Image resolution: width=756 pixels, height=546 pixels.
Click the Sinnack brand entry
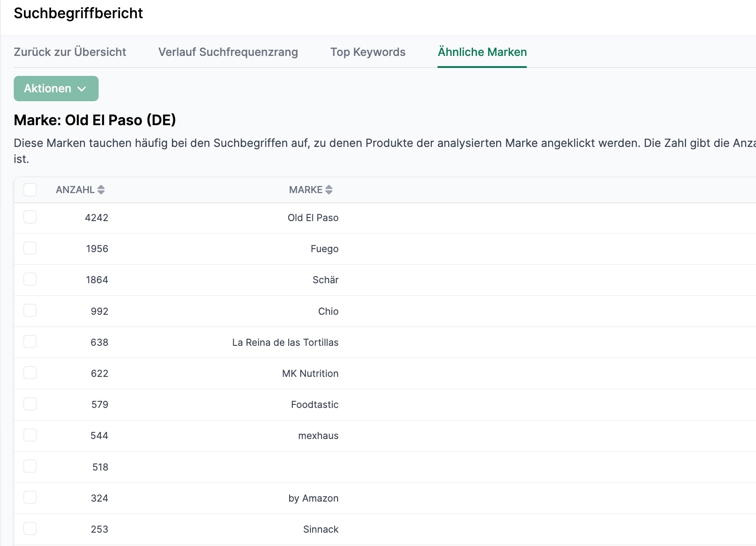point(321,529)
